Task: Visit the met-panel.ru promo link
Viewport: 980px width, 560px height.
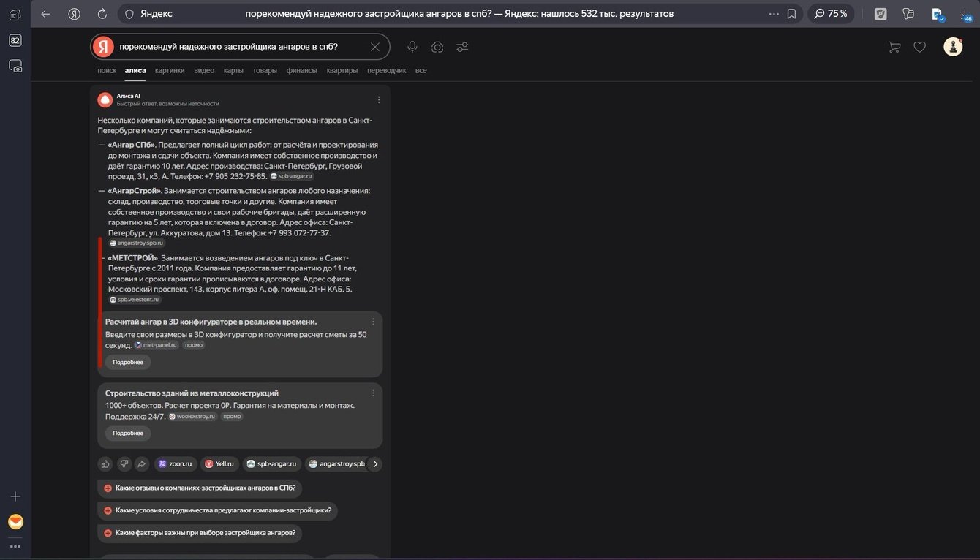Action: point(157,345)
